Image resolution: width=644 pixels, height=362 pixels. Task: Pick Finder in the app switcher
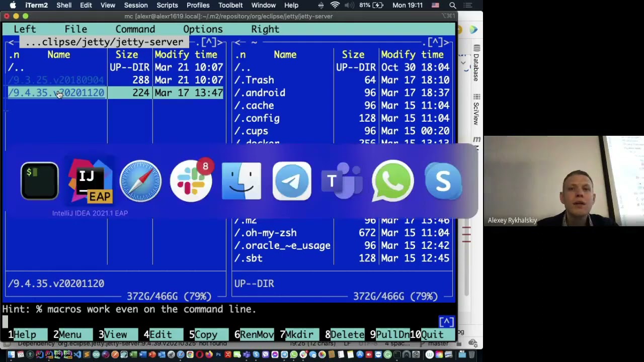(x=242, y=181)
